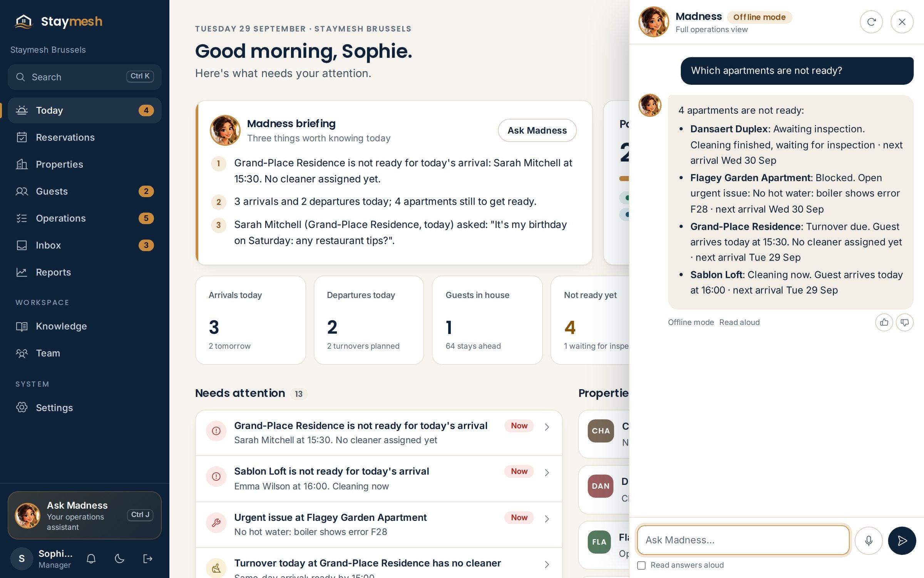Screen dimensions: 924x578
Task: Click the wrench icon on Flagey urgent issue
Action: tap(216, 523)
